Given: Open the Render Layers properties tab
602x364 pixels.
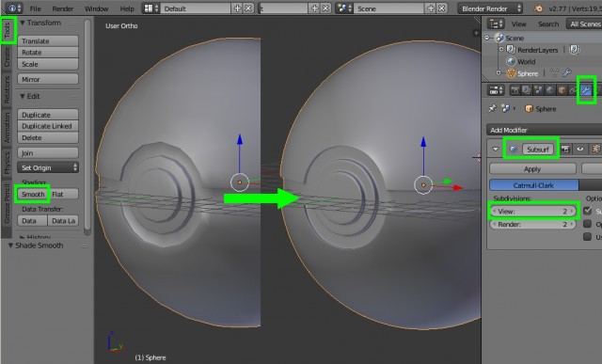Looking at the screenshot, I should point(527,90).
